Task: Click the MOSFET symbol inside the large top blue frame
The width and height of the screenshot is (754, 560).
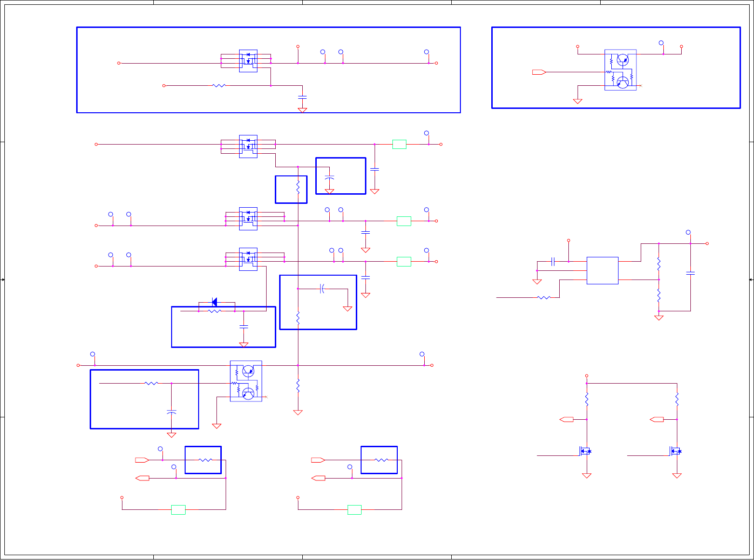Action: [248, 61]
